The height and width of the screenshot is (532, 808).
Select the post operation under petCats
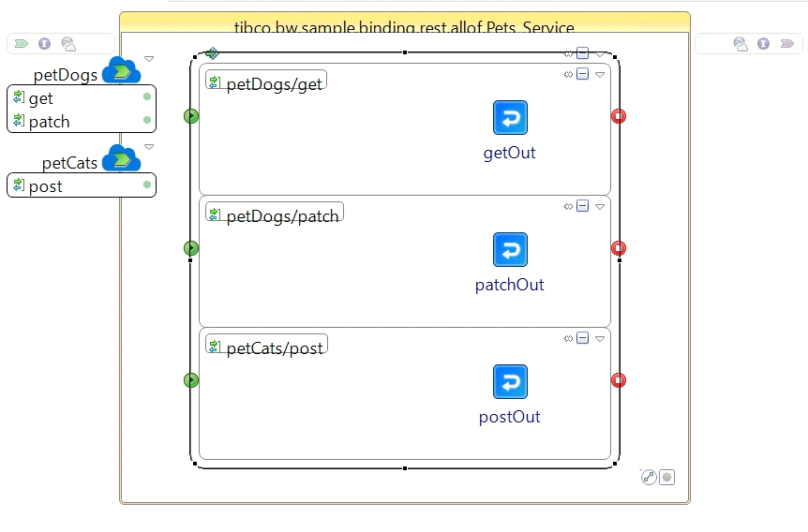click(x=82, y=185)
